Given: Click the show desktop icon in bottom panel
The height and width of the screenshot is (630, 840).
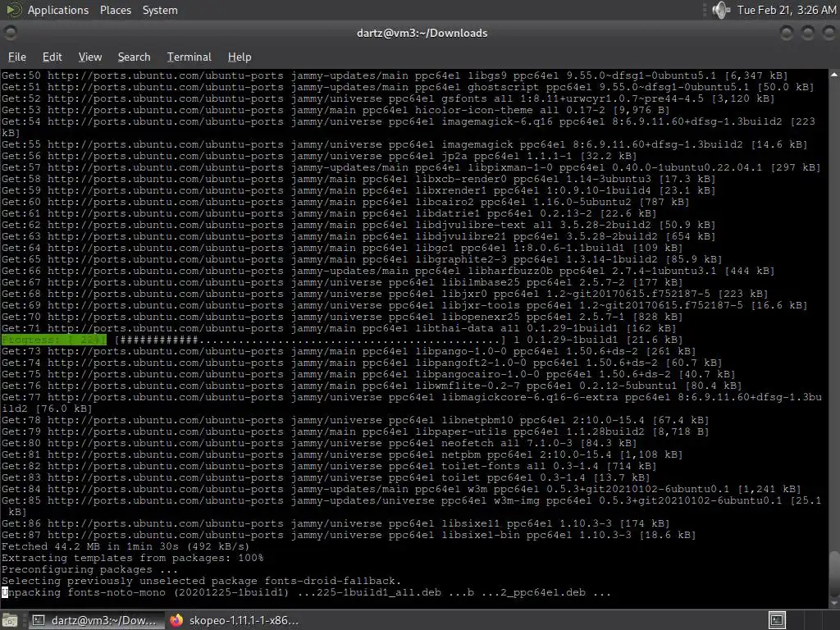Looking at the screenshot, I should (10, 620).
